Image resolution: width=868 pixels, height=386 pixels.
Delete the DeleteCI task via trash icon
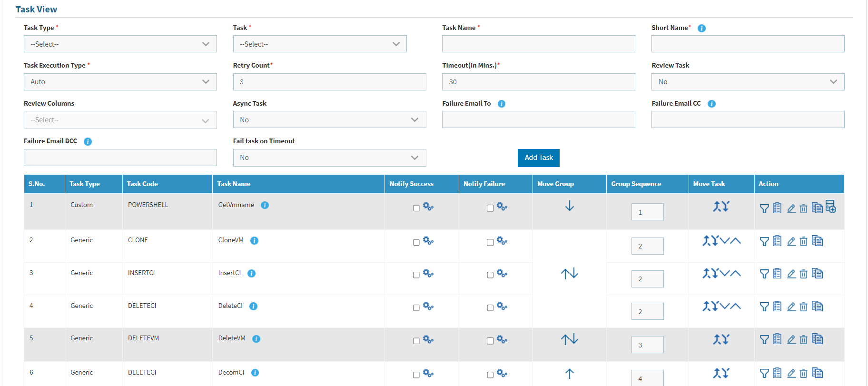click(803, 307)
